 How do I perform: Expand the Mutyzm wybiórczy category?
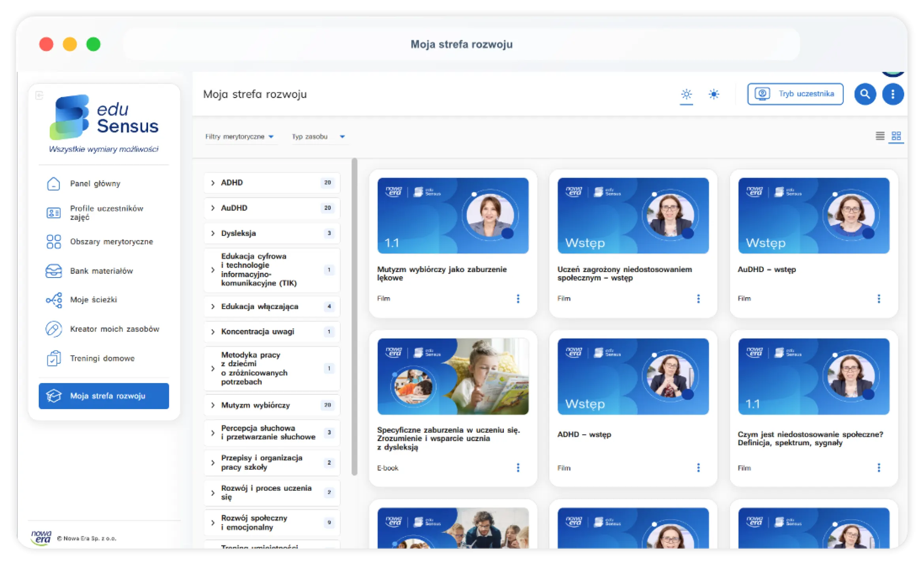click(272, 405)
